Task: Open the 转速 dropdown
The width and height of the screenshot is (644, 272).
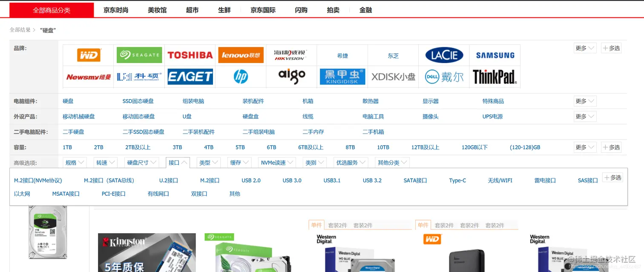Action: [x=105, y=162]
